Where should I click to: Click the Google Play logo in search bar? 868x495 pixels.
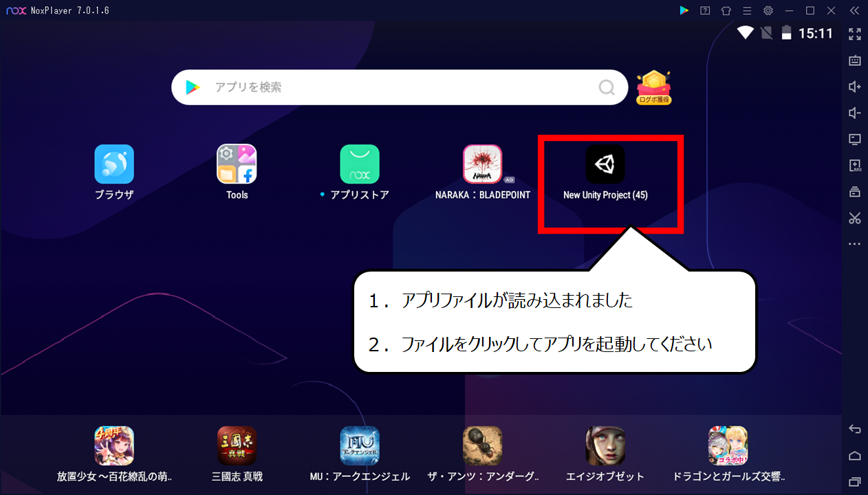(x=193, y=87)
